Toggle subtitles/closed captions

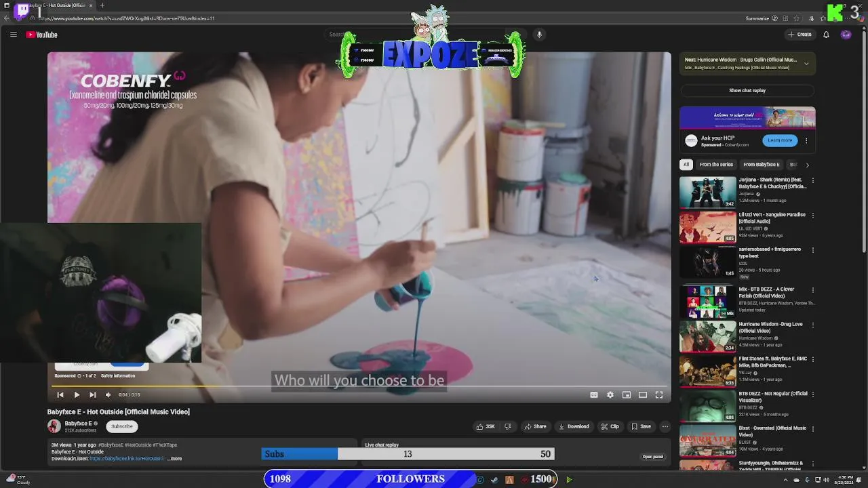[x=594, y=394]
